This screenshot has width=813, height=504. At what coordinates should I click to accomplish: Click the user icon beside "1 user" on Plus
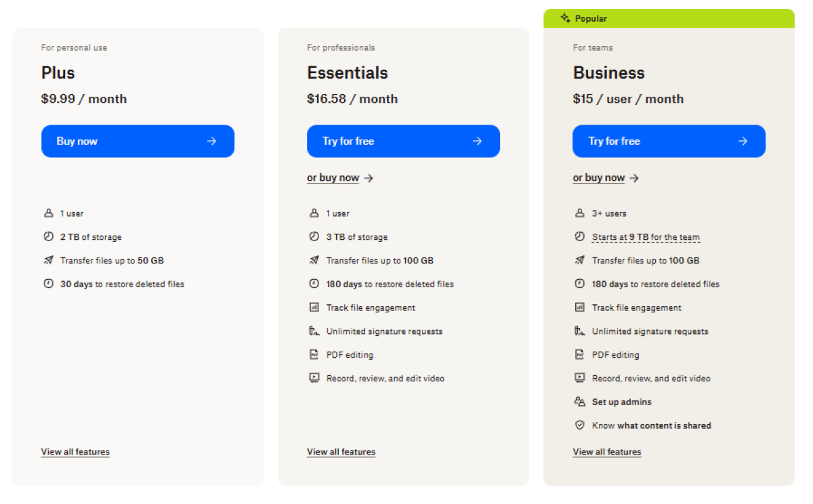[47, 213]
